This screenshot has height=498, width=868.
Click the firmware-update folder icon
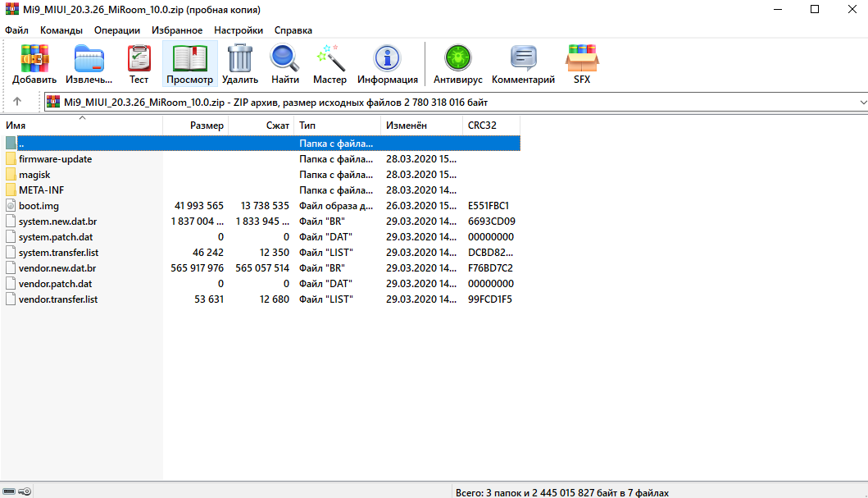tap(11, 159)
